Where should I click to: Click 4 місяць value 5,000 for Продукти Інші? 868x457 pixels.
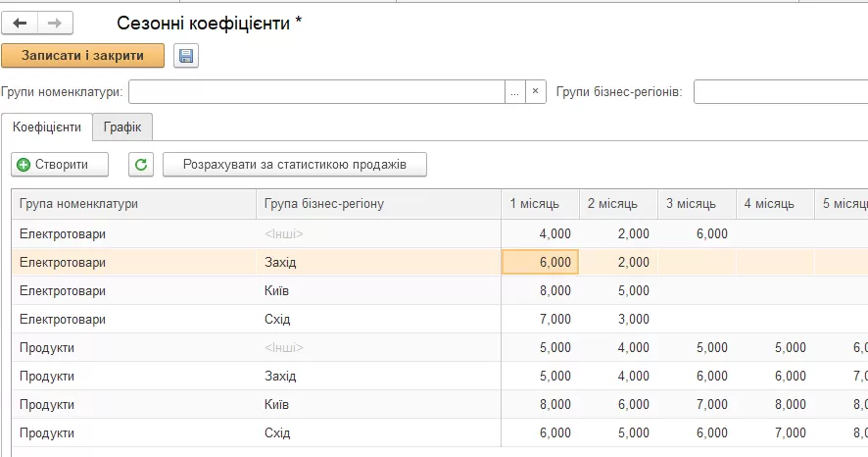tap(775, 348)
